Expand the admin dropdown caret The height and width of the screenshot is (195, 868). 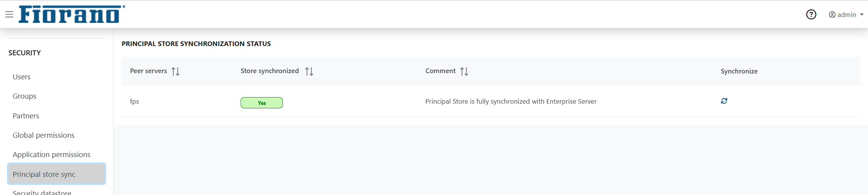coord(862,15)
